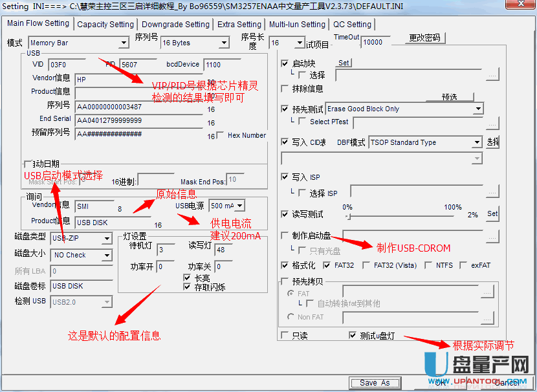Click the 更改密码 button
The width and height of the screenshot is (537, 392).
point(424,38)
